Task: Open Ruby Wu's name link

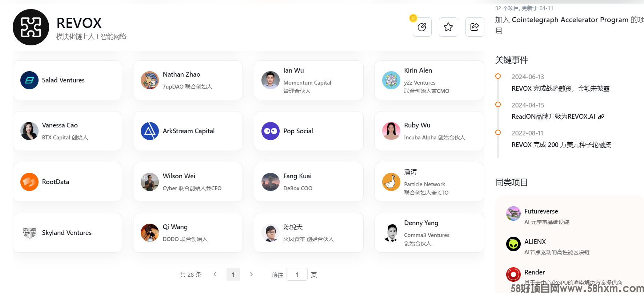Action: 417,125
